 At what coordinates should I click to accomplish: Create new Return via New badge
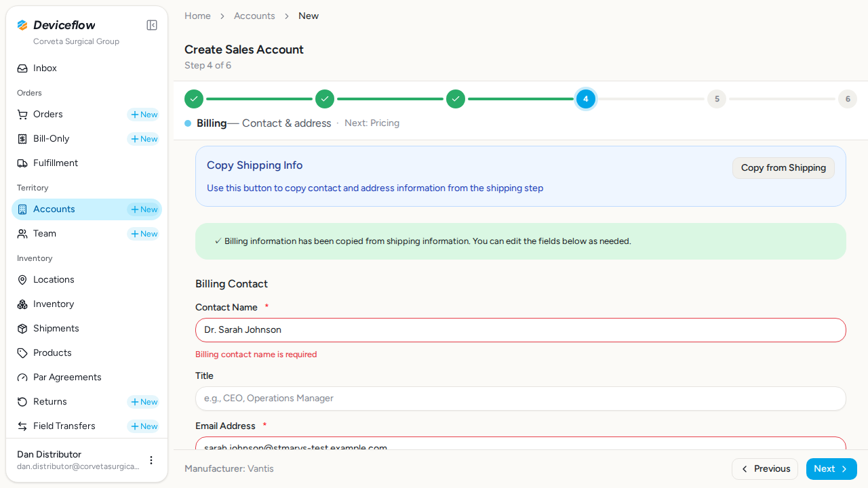point(143,402)
